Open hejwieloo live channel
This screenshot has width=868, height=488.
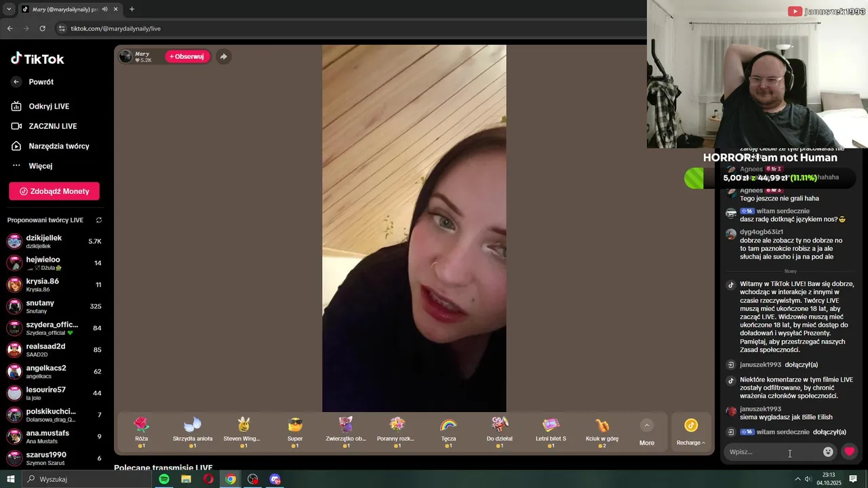coord(54,263)
